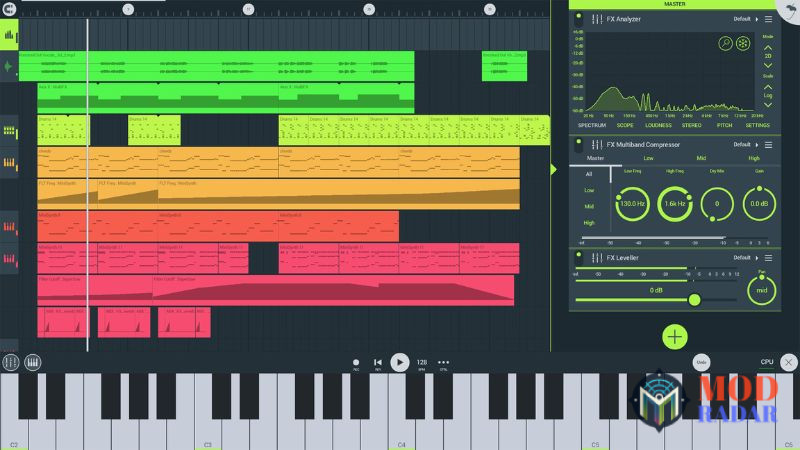Switch to the STEREO tab
This screenshot has width=800, height=450.
coord(691,126)
